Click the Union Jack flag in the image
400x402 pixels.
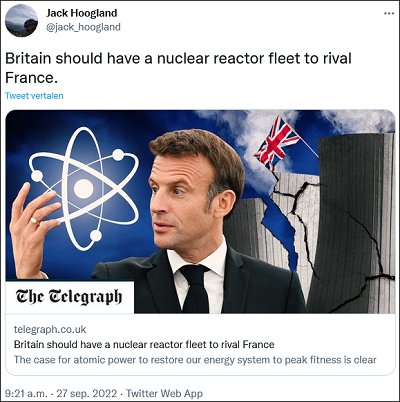point(277,143)
